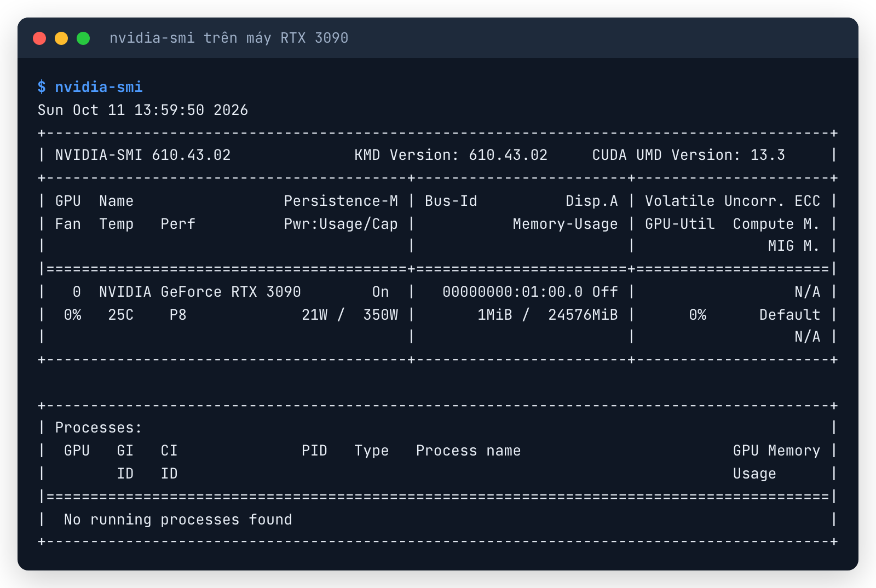This screenshot has height=588, width=876.
Task: Click 'NVIDIA GeForce RTX 3090' GPU name
Action: pos(200,292)
